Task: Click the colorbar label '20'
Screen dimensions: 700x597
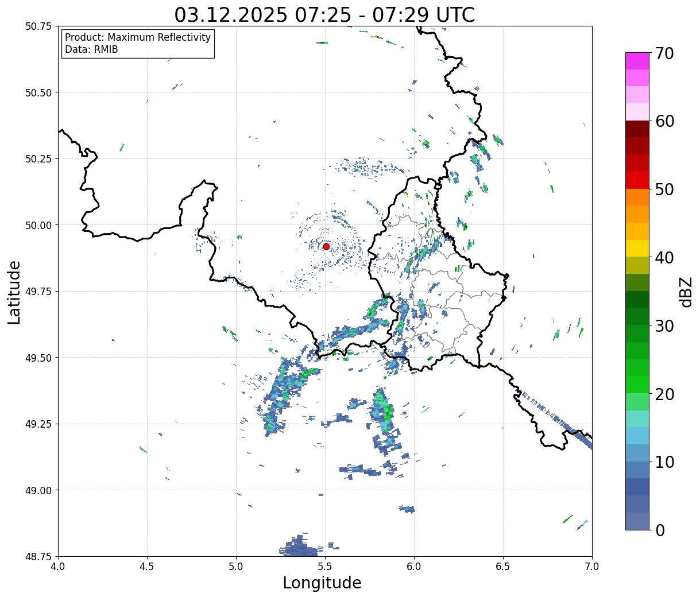Action: pyautogui.click(x=664, y=394)
